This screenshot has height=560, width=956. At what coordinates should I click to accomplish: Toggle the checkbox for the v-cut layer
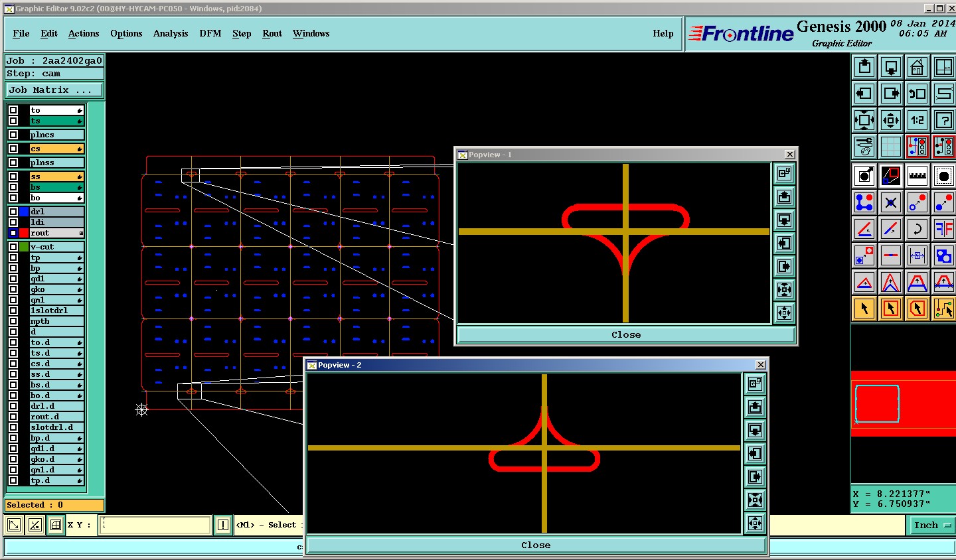point(13,247)
